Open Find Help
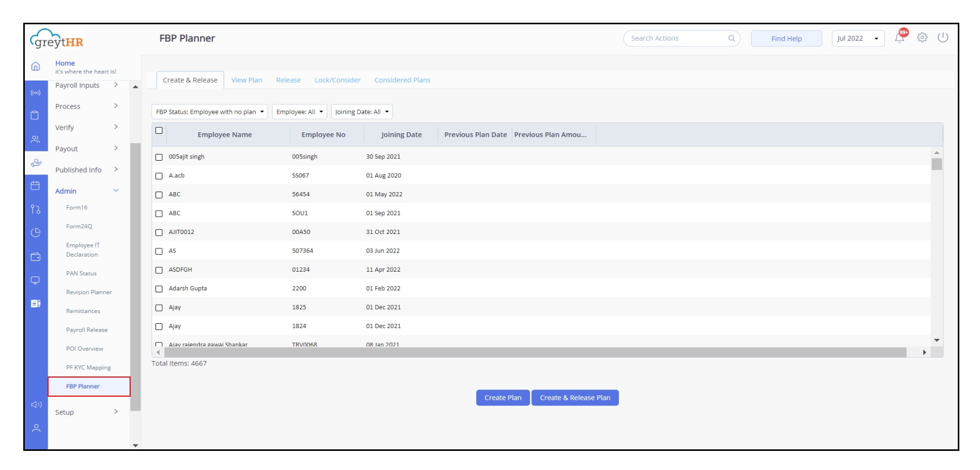The height and width of the screenshot is (470, 980). click(786, 38)
